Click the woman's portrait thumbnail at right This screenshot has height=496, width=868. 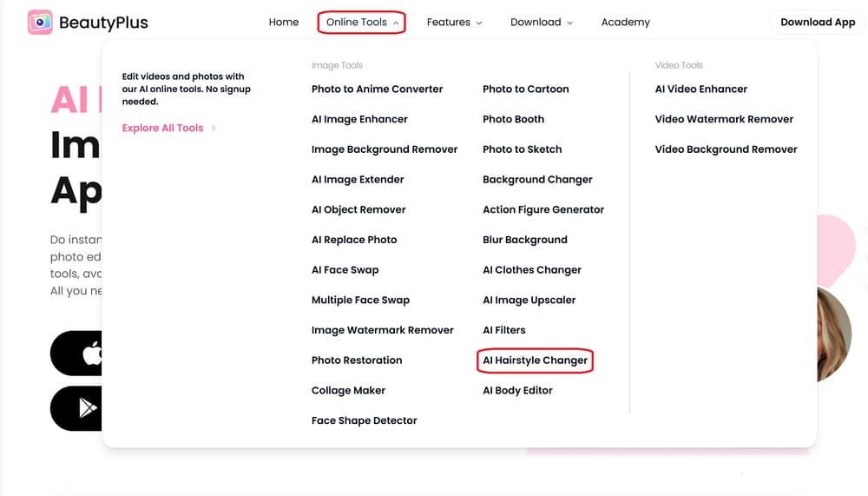tap(833, 334)
